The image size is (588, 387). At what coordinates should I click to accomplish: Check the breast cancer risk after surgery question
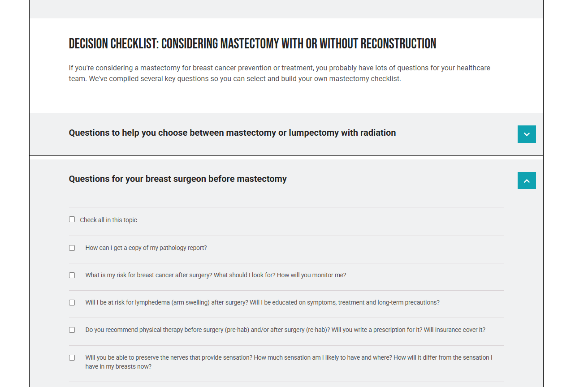(x=72, y=275)
